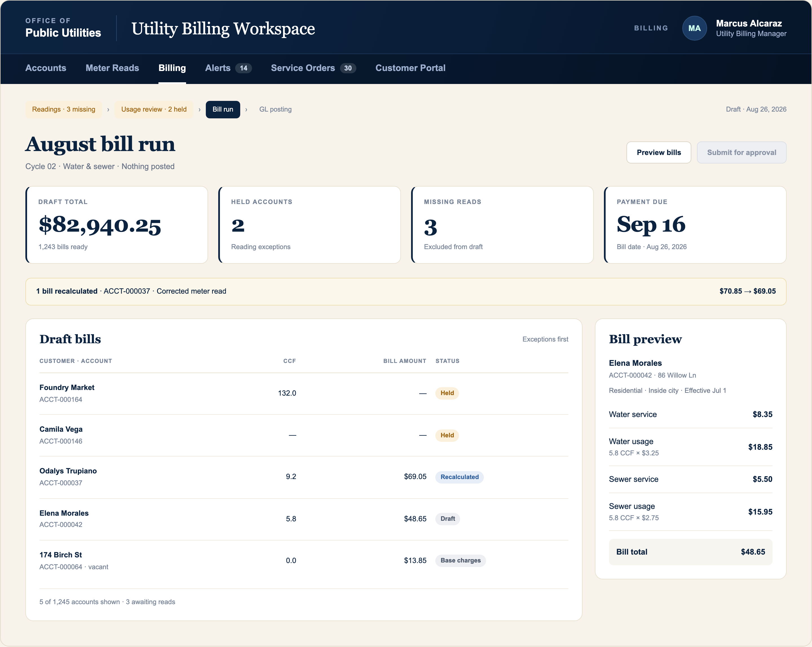
Task: Click the 9.2 CCF value
Action: 291,477
